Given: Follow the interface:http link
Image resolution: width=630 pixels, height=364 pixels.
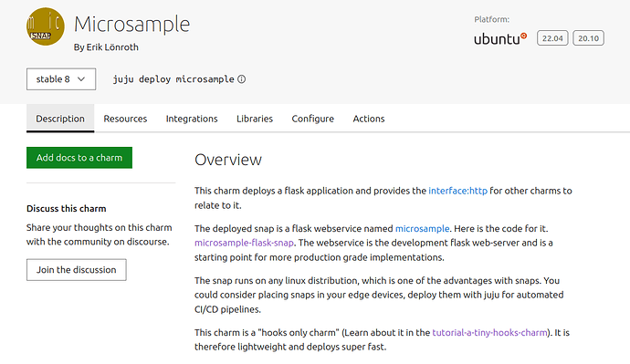Looking at the screenshot, I should coord(457,191).
